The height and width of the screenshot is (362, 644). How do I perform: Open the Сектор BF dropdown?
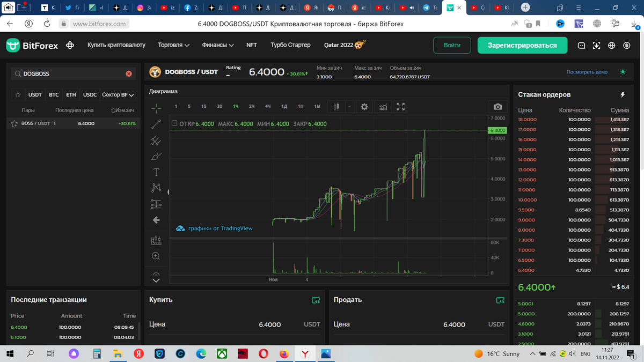coord(118,95)
